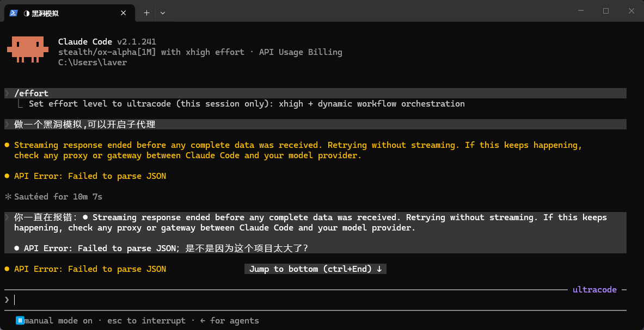Click the Jump to bottom button

click(315, 269)
